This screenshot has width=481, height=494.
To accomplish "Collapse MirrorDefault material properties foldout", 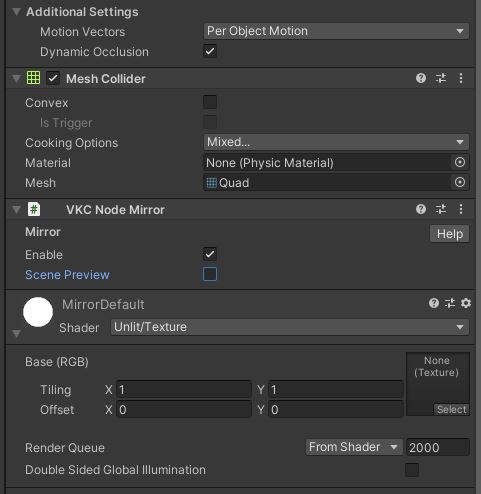I will click(16, 333).
